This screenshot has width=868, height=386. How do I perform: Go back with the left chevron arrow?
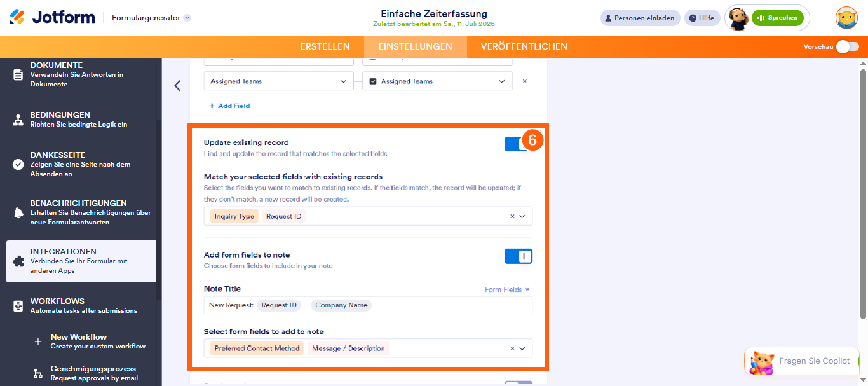coord(177,86)
